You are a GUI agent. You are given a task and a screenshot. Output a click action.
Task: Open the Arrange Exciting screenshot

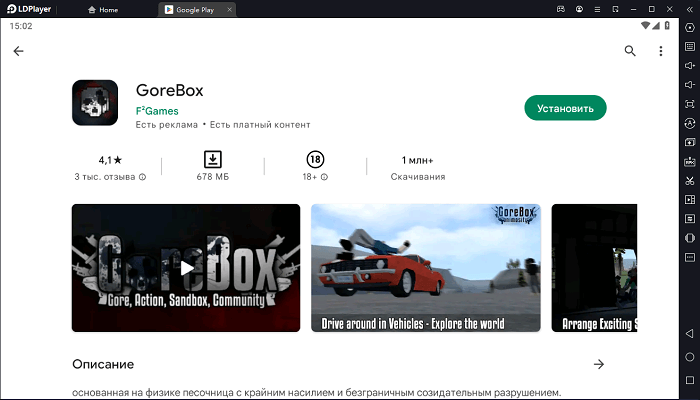click(594, 268)
